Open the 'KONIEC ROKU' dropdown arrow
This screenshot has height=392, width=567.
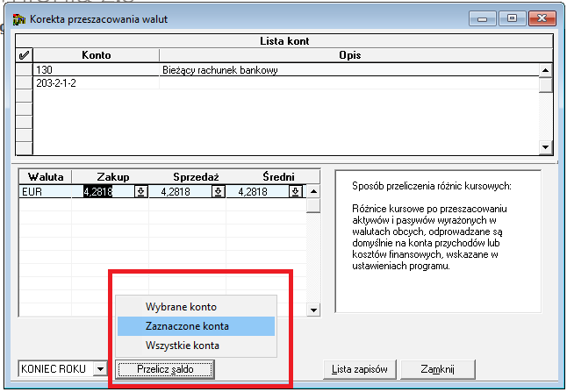100,369
